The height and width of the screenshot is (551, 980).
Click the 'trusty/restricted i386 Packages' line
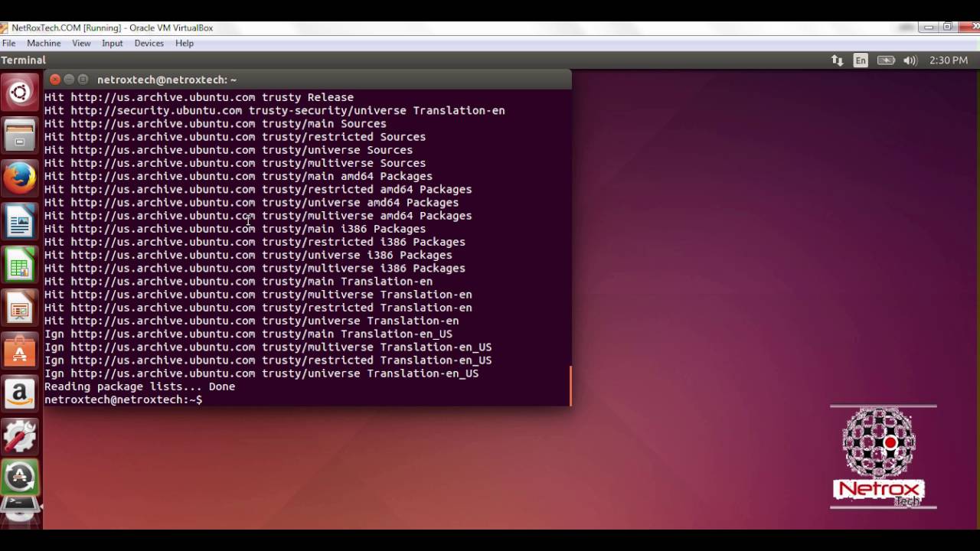pyautogui.click(x=255, y=241)
